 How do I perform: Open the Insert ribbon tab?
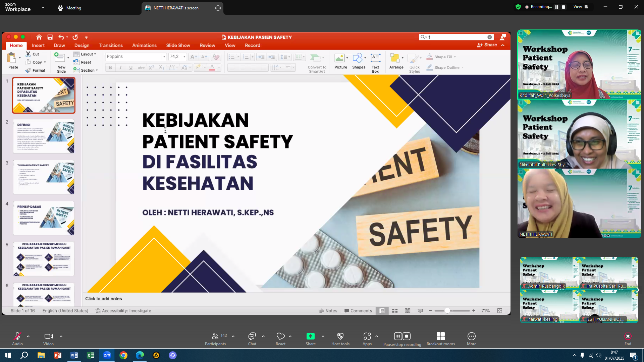point(38,45)
